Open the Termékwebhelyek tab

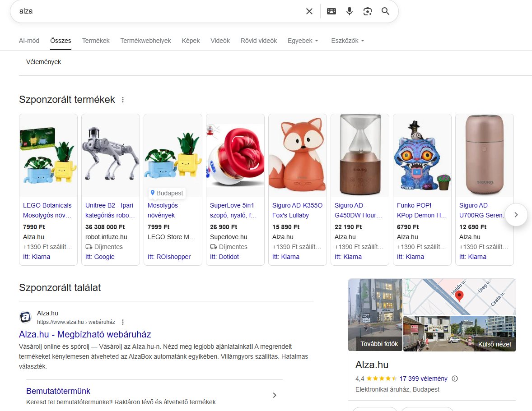[x=145, y=41]
